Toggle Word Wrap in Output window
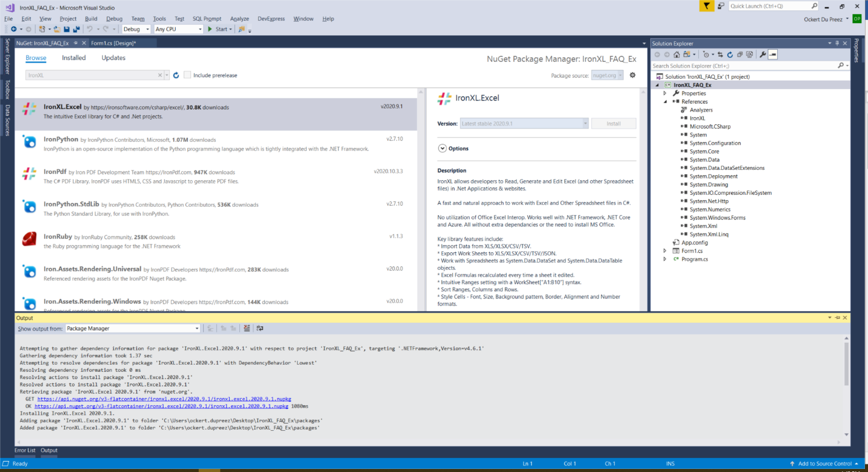The height and width of the screenshot is (472, 868). coord(259,328)
